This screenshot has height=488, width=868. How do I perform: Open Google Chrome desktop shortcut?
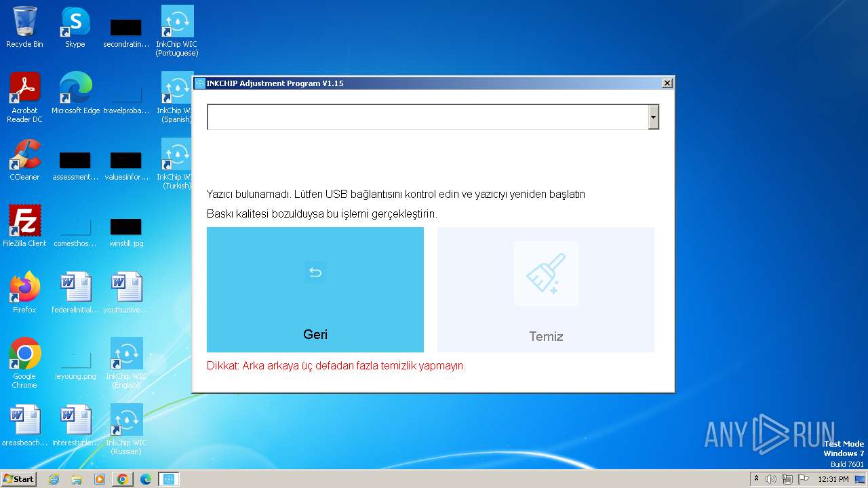point(24,363)
